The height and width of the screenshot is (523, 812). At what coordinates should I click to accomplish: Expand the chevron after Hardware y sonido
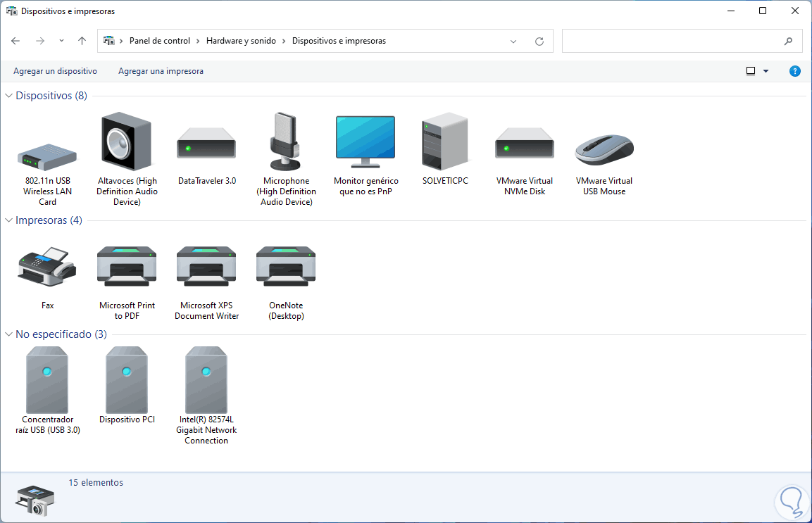(x=284, y=41)
